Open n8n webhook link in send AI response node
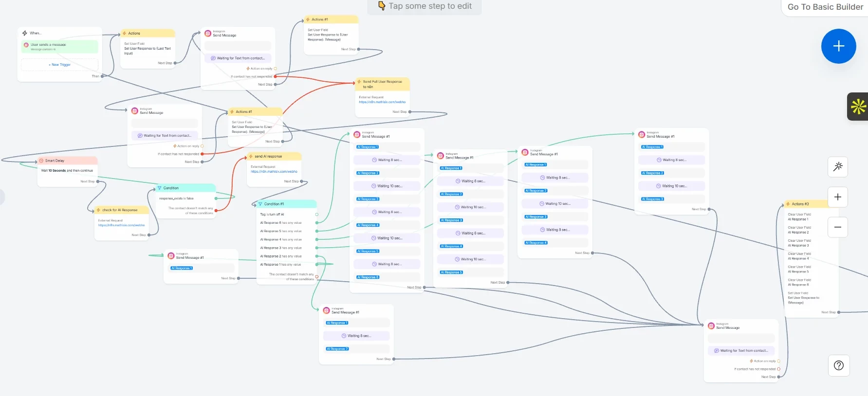Viewport: 868px width, 396px height. pos(274,172)
